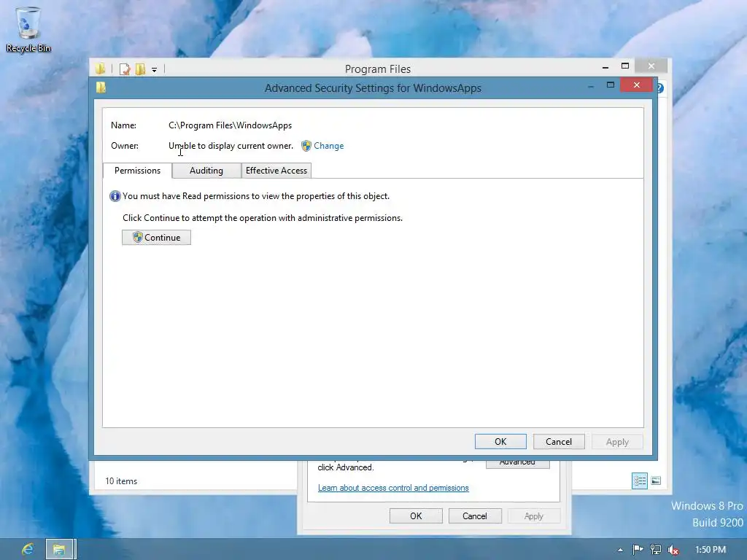The image size is (747, 560).
Task: Click Learn about access control and permissions link
Action: 393,488
